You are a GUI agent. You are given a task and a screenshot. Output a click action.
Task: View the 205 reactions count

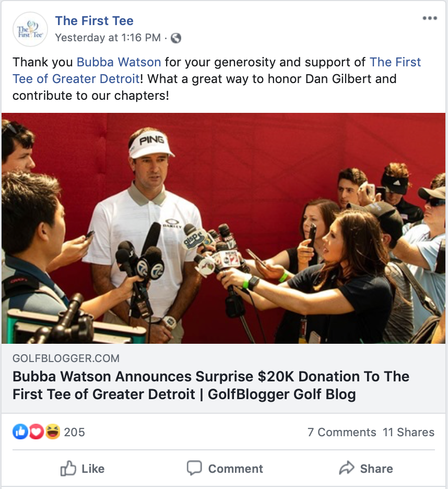pos(74,432)
